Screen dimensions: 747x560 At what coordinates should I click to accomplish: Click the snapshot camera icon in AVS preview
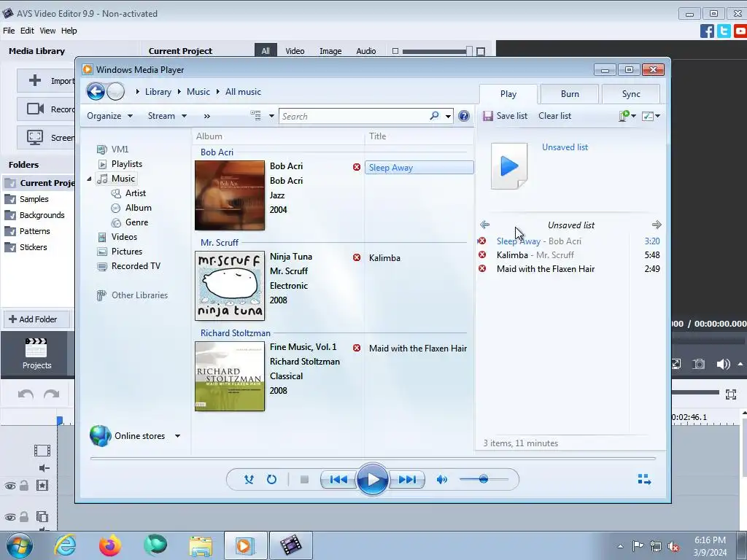tap(698, 365)
